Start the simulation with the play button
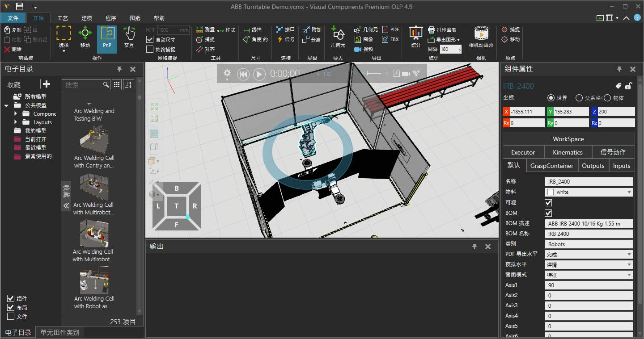 pyautogui.click(x=259, y=74)
